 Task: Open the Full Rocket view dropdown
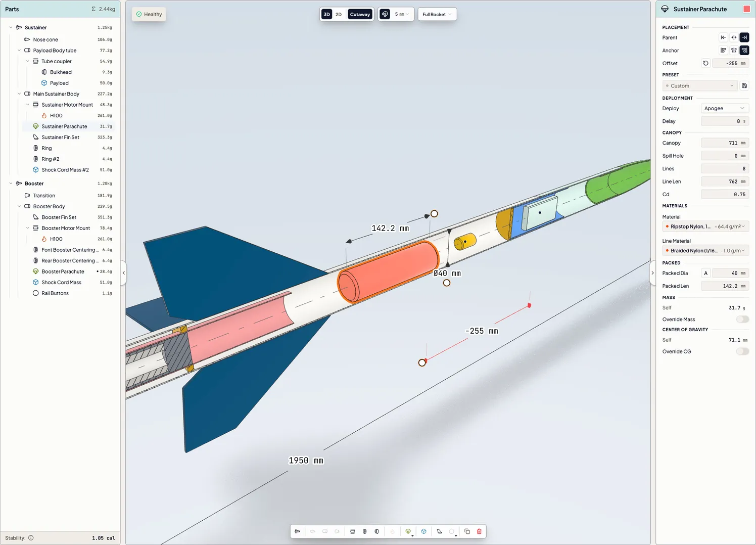pyautogui.click(x=437, y=14)
